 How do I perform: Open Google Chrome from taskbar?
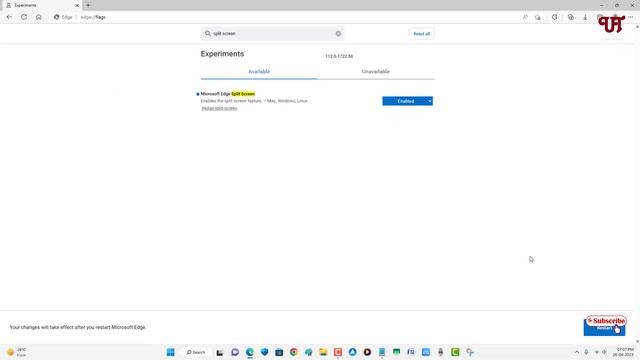[x=294, y=352]
